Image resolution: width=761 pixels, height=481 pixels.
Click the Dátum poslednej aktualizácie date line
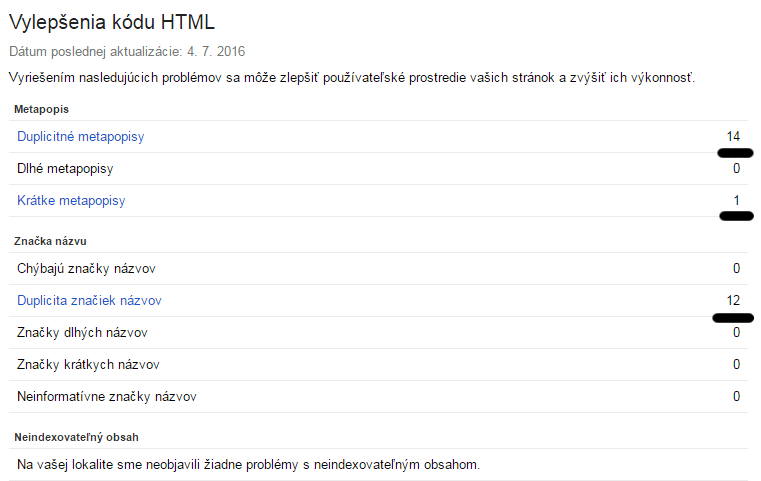pos(127,51)
